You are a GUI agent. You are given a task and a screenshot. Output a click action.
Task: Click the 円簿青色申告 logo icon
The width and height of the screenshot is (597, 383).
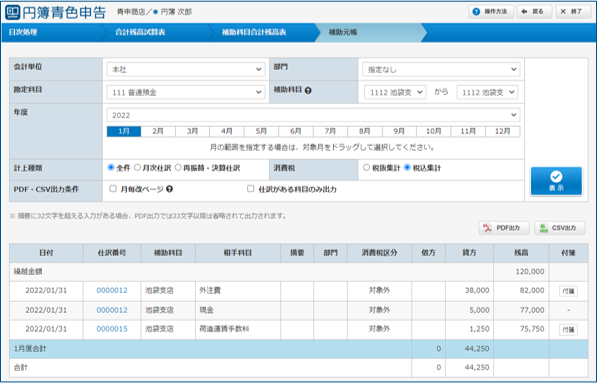(x=12, y=12)
